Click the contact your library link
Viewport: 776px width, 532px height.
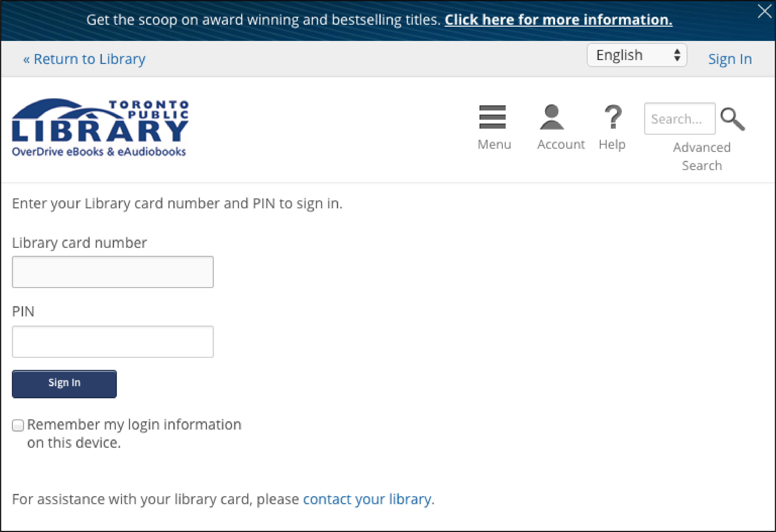(x=367, y=498)
